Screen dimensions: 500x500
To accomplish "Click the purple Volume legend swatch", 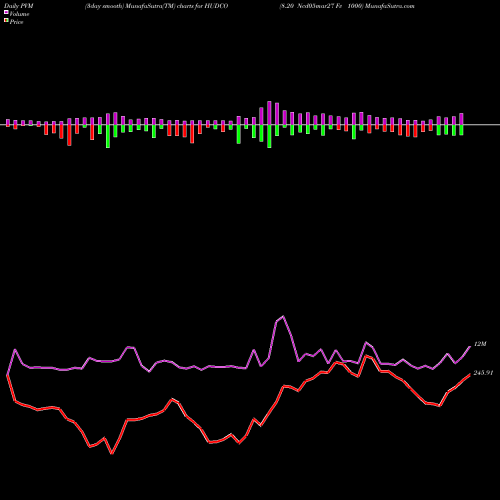I will [6, 12].
